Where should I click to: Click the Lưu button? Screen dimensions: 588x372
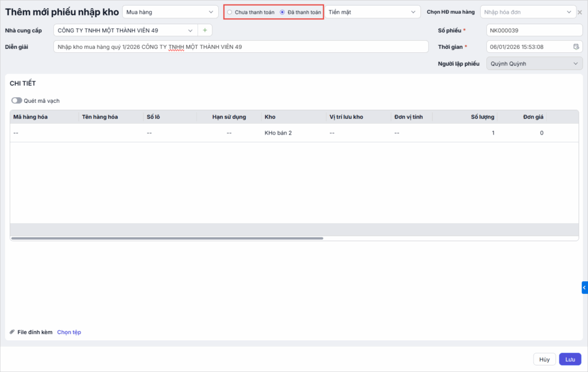point(570,359)
